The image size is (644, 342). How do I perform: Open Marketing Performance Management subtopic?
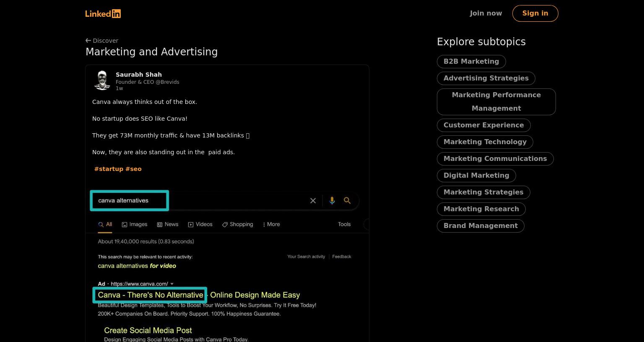pyautogui.click(x=496, y=102)
